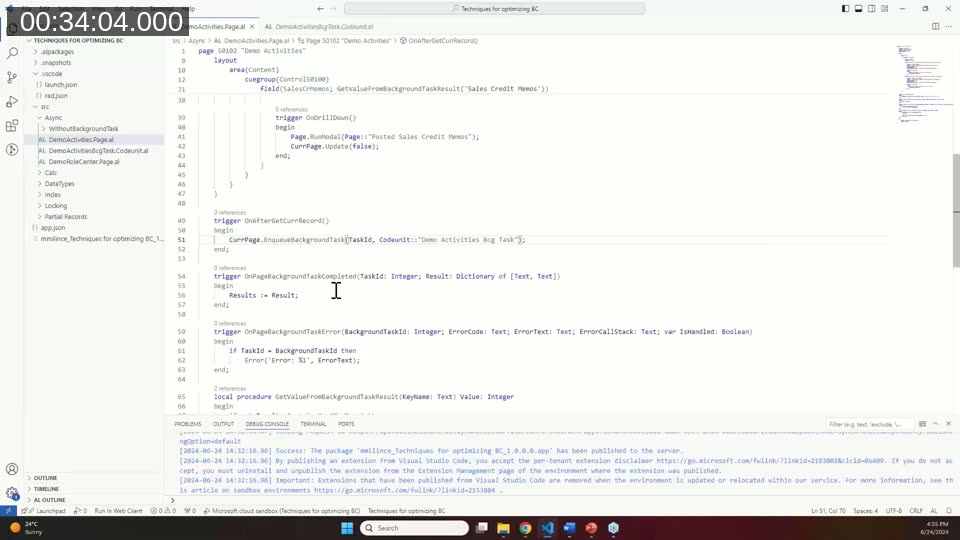Go back with the navigation arrow
The image size is (960, 540).
pyautogui.click(x=320, y=9)
